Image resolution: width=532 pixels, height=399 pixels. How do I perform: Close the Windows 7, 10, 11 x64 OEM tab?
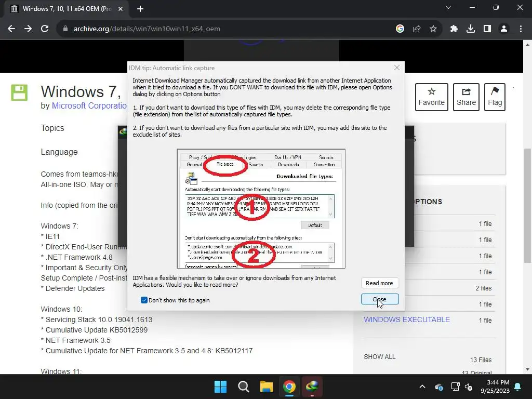[x=121, y=9]
